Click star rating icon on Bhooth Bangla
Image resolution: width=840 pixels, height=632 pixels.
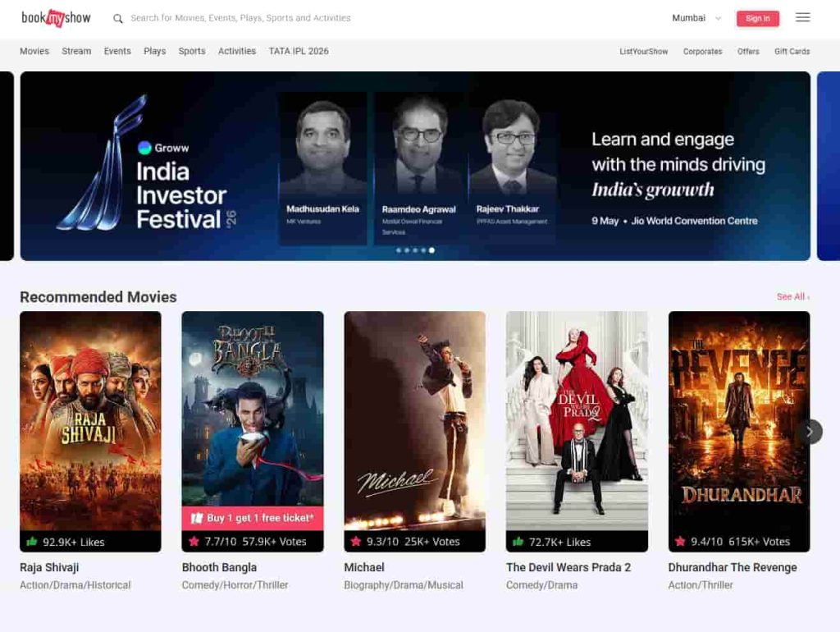tap(194, 542)
